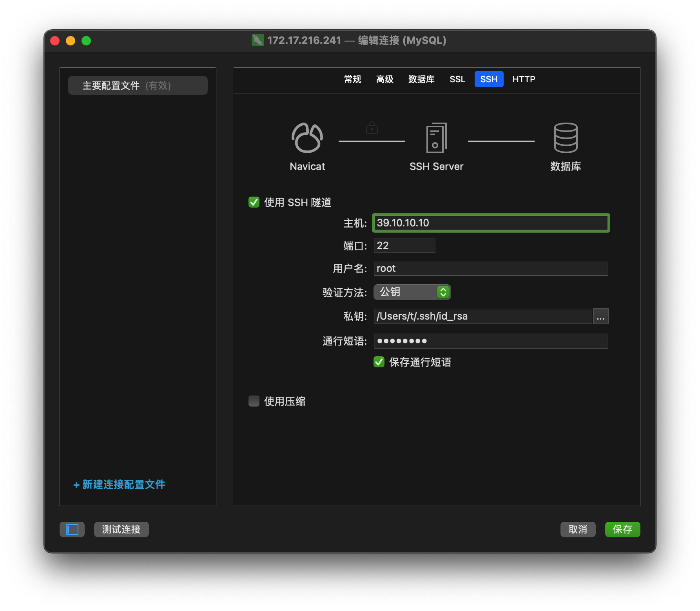Select the SSH tab
The width and height of the screenshot is (700, 611).
489,79
